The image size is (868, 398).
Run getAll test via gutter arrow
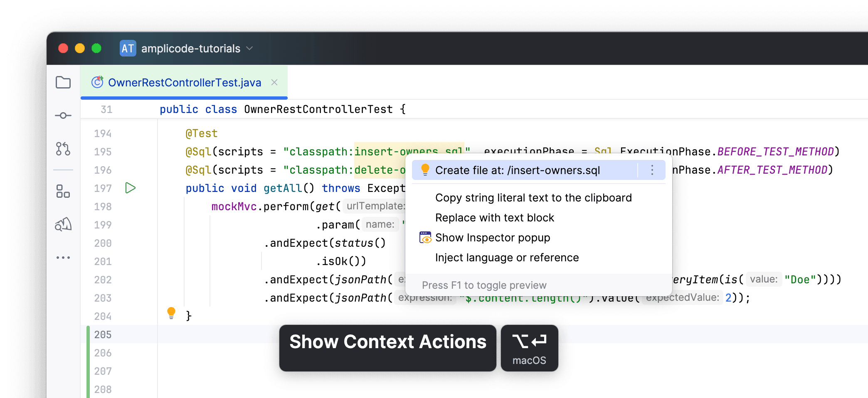coord(130,188)
